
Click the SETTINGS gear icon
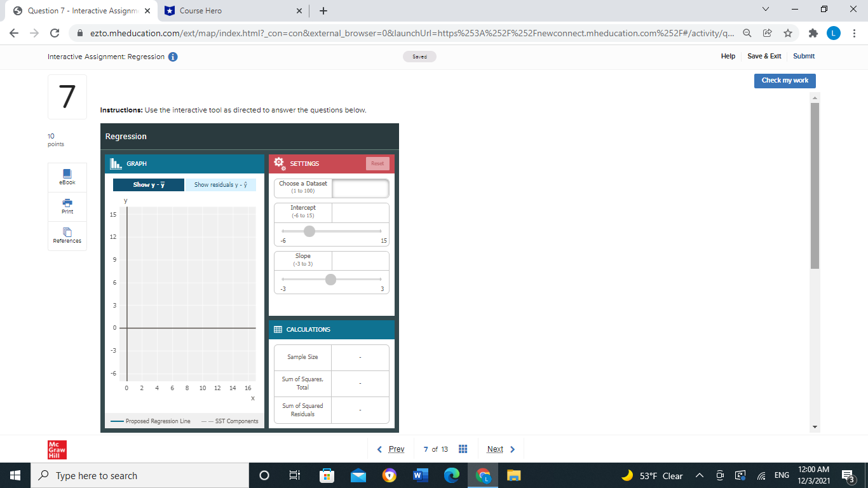click(x=278, y=163)
